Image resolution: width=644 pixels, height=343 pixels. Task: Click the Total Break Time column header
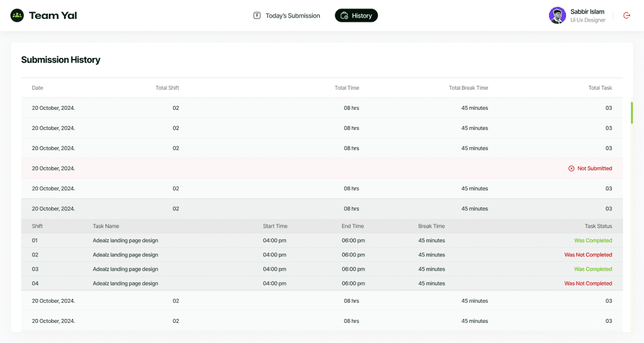pos(468,88)
